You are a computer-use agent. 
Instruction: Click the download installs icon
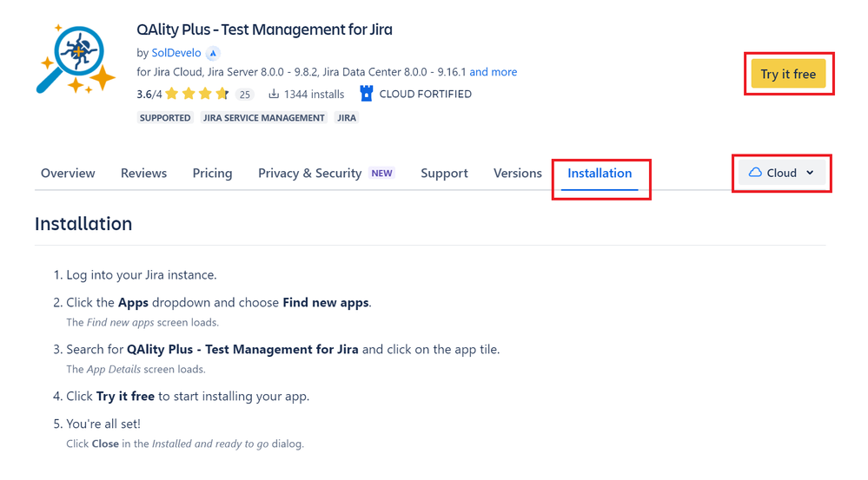pos(274,94)
